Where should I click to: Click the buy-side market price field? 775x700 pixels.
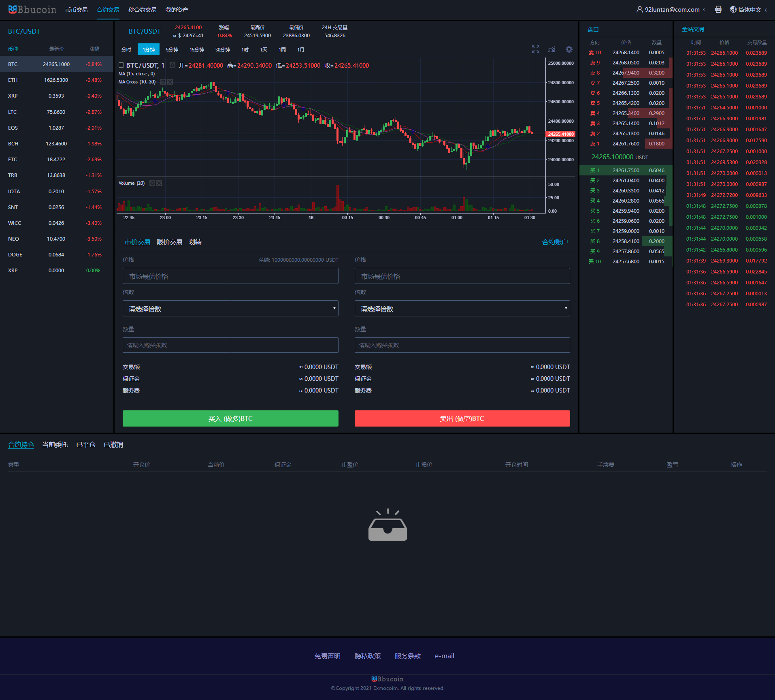[230, 276]
